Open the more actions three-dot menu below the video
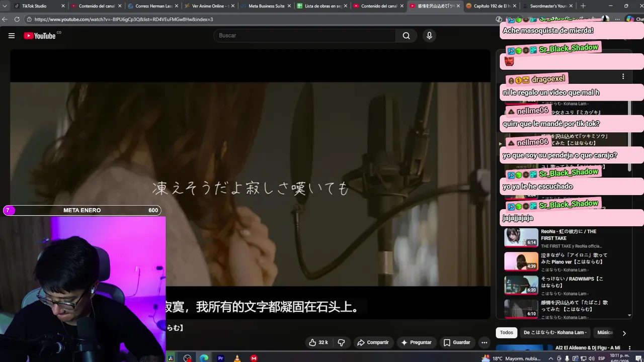Image resolution: width=644 pixels, height=362 pixels. [x=484, y=342]
